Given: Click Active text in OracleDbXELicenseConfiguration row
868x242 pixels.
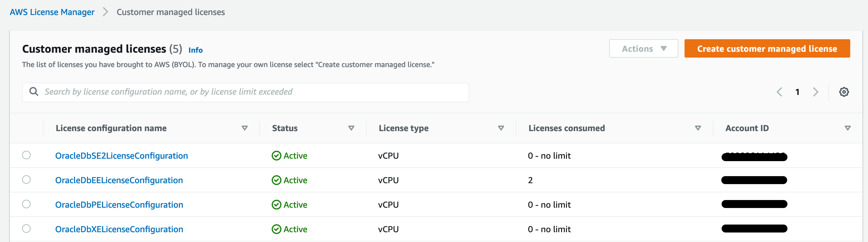Looking at the screenshot, I should coord(295,229).
